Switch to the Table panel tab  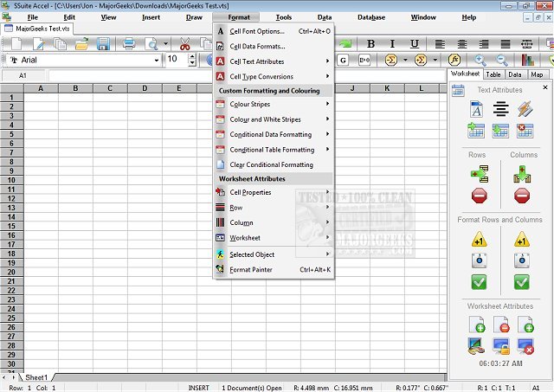coord(493,74)
